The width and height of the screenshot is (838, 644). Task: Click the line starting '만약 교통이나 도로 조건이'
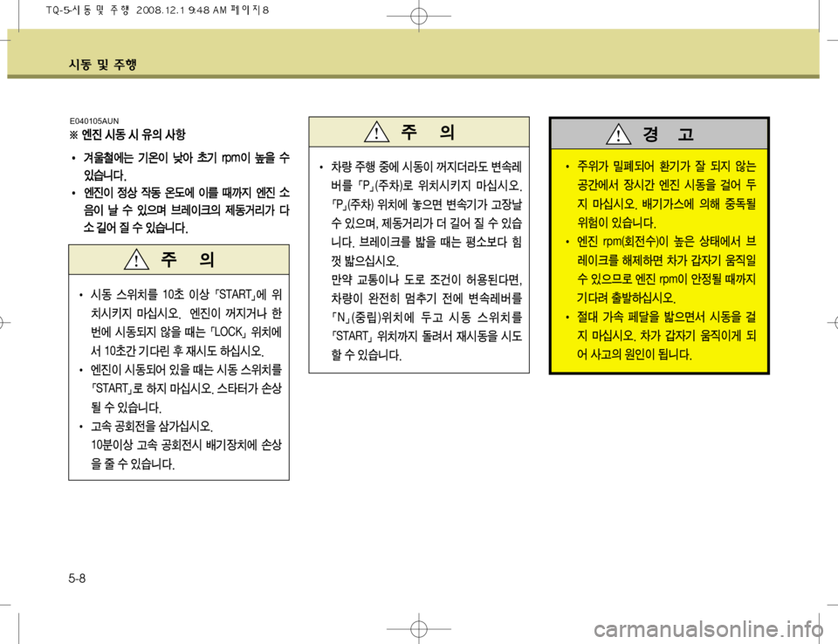coord(427,279)
